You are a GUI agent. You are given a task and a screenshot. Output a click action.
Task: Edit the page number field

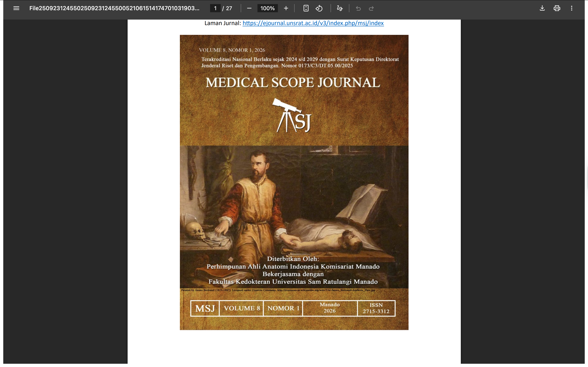click(x=215, y=8)
